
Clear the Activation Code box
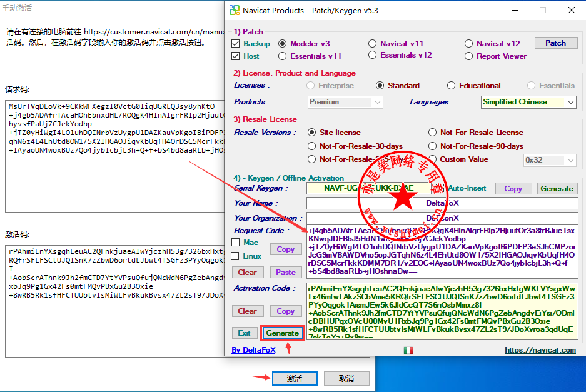tap(248, 311)
